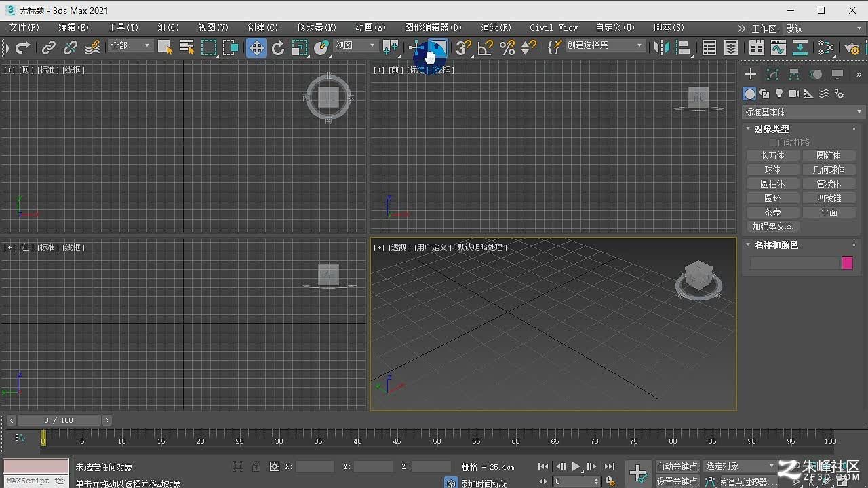Toggle Window/Crossing selection icon
This screenshot has width=868, height=488.
231,47
